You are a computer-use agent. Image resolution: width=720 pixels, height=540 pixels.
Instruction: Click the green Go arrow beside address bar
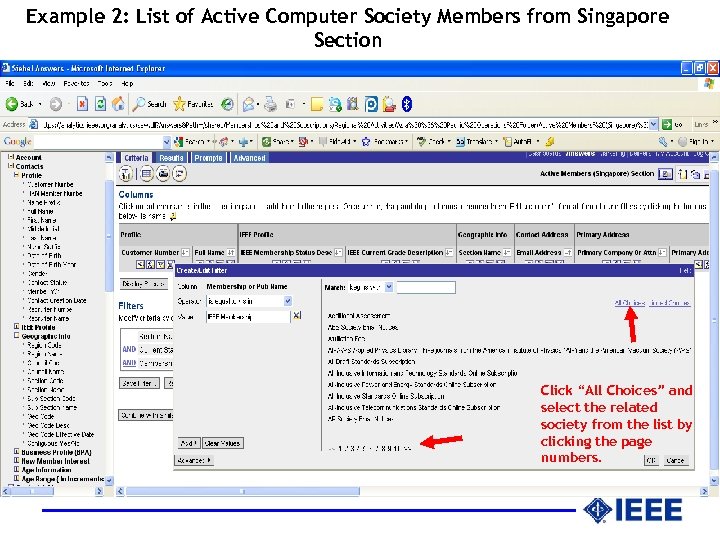click(x=667, y=124)
